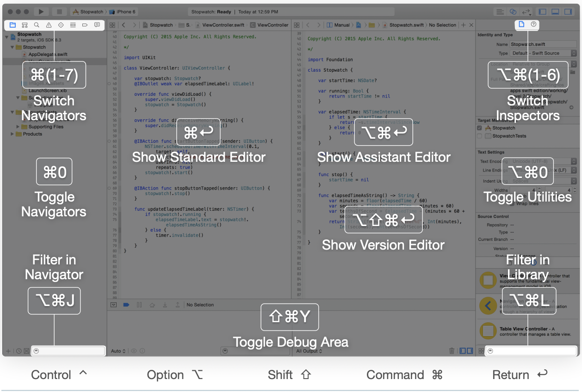Image resolution: width=582 pixels, height=392 pixels.
Task: Close the assistant editor pane
Action: point(471,25)
